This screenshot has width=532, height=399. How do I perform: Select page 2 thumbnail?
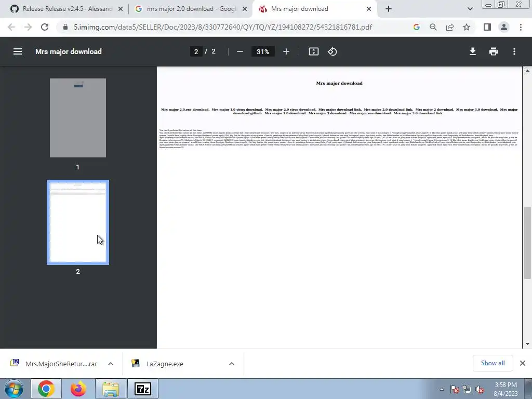(78, 222)
